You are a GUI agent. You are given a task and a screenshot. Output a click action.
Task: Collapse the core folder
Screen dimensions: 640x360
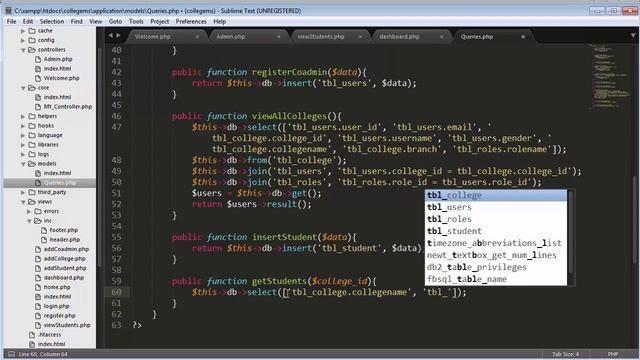23,88
